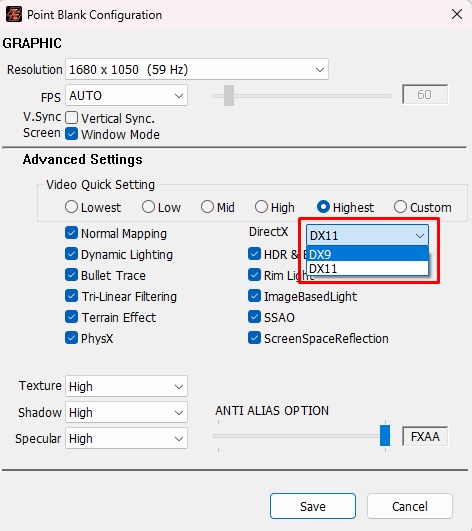Uncheck the SSAO option

pos(254,317)
